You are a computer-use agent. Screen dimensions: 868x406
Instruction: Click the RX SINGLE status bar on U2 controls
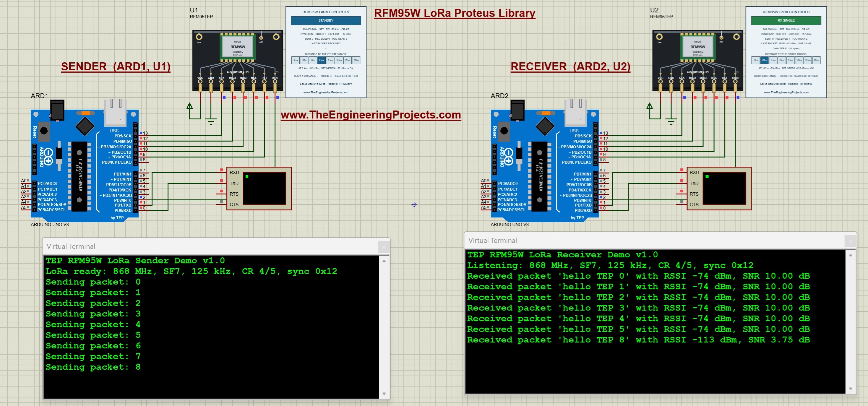[x=786, y=21]
